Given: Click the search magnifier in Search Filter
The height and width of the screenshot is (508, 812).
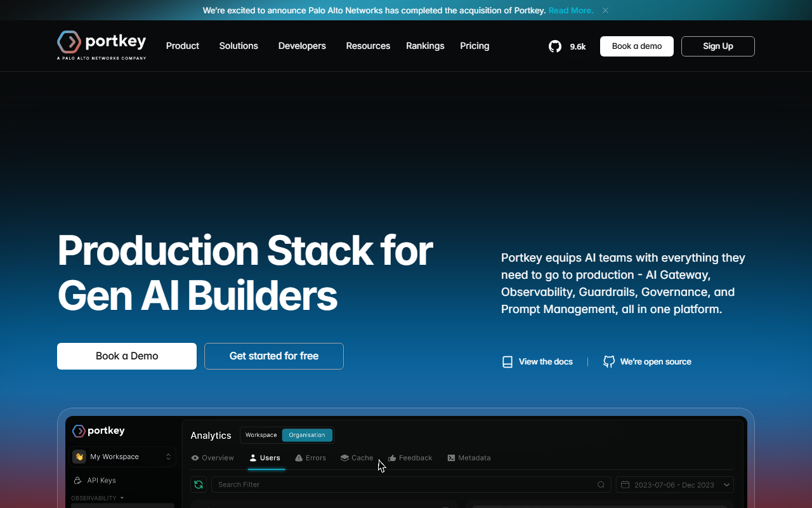Looking at the screenshot, I should tap(601, 485).
